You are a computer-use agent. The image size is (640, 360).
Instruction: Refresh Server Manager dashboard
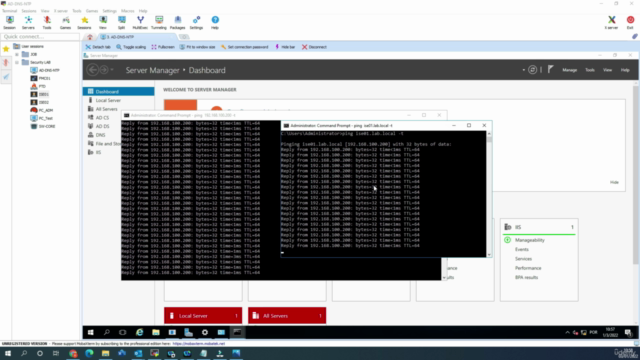point(532,70)
